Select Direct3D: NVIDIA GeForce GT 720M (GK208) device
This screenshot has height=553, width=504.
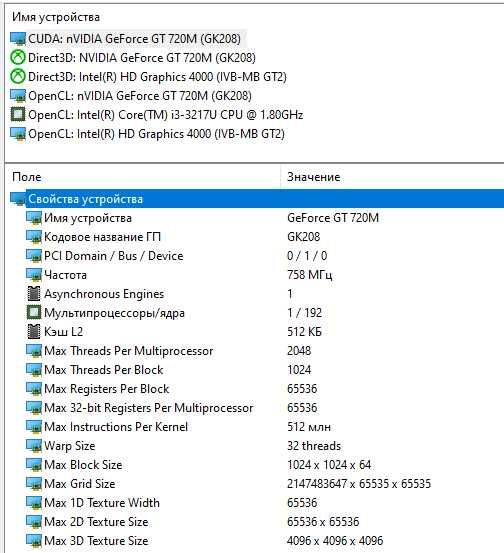[142, 58]
